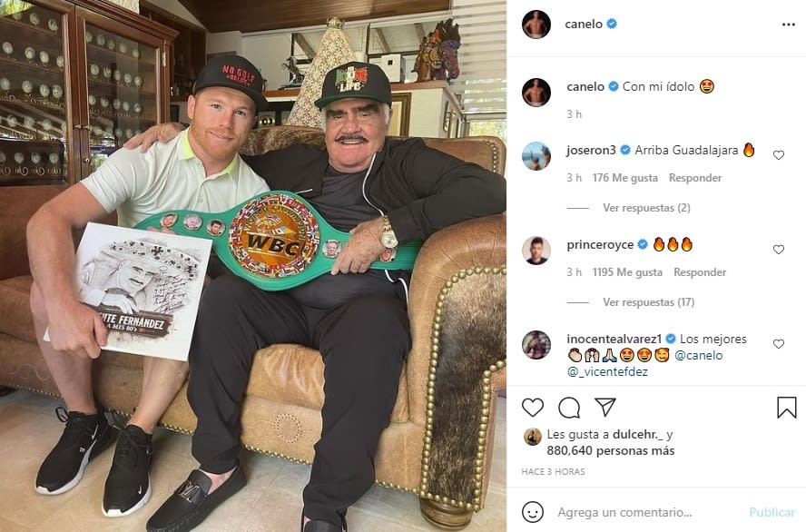Open the @_vicentefdez mention link

(607, 371)
